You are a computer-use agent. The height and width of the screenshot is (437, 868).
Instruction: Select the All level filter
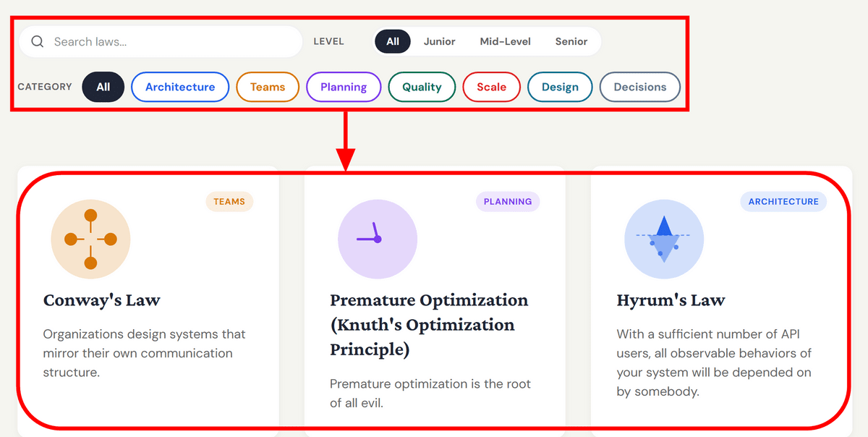(x=393, y=41)
